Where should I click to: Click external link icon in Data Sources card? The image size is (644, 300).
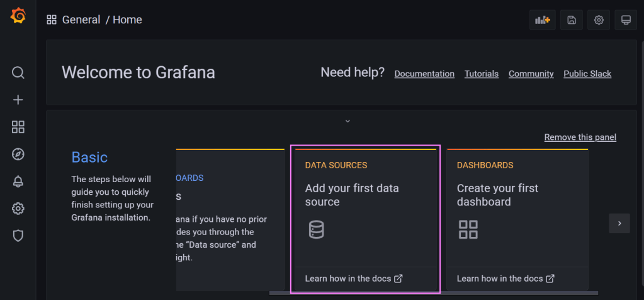click(x=398, y=278)
